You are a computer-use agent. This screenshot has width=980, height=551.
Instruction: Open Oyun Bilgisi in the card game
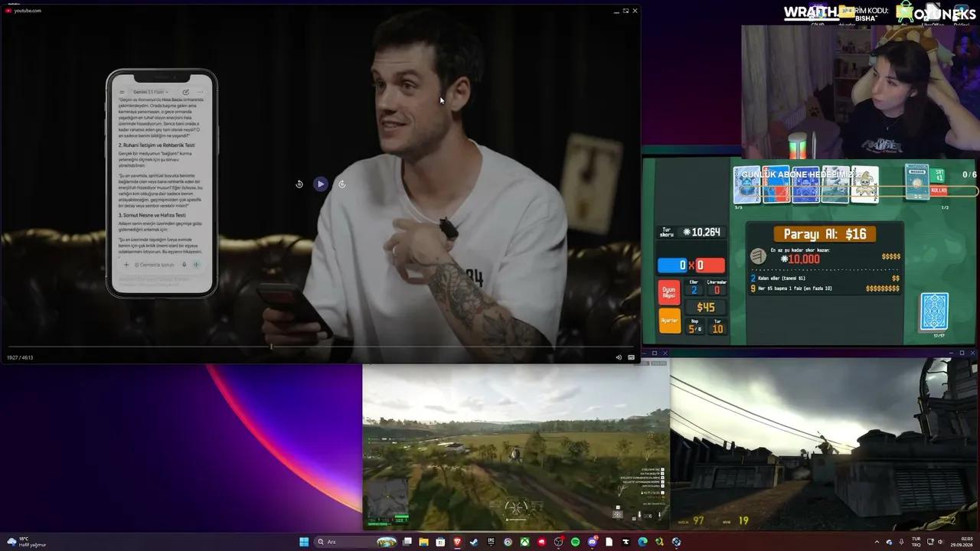pos(669,292)
